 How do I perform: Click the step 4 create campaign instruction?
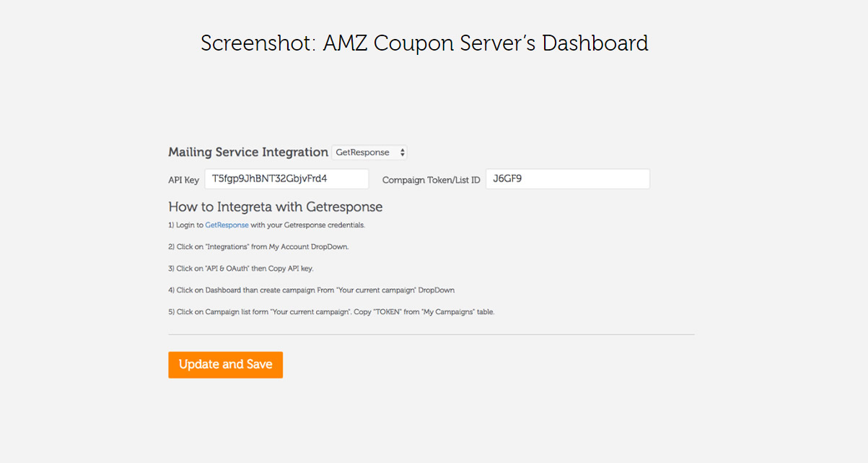pyautogui.click(x=312, y=290)
